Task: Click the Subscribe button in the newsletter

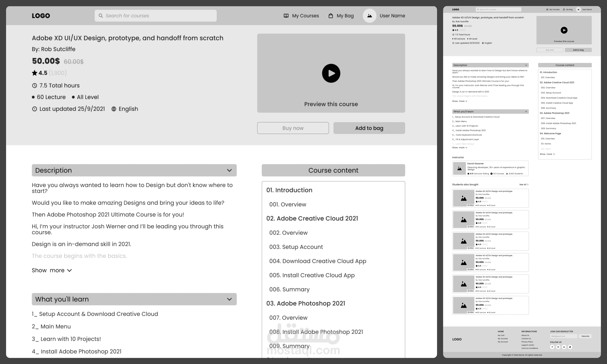Action: coord(585,336)
